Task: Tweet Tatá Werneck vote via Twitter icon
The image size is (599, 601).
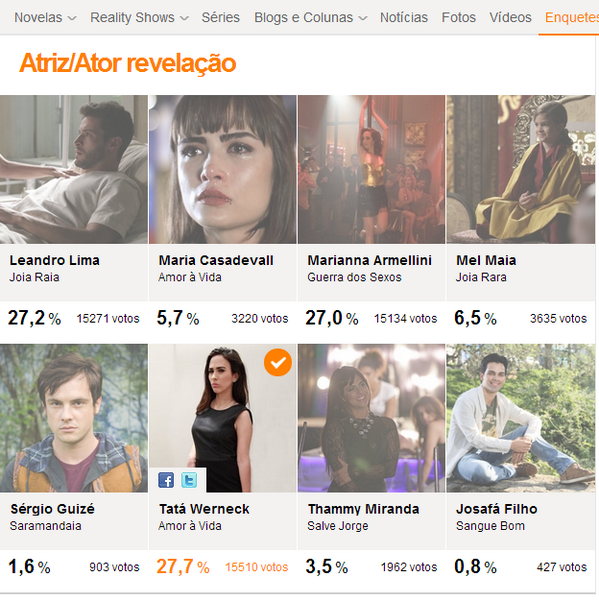Action: pos(189,480)
